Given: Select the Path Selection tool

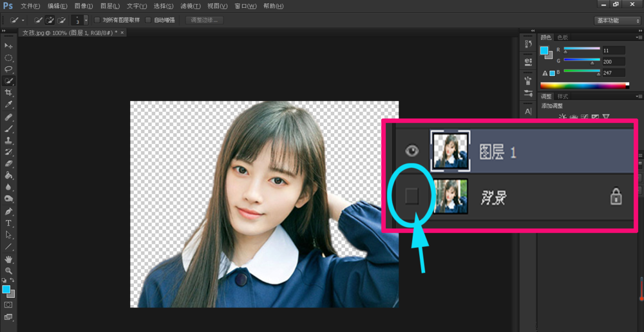Looking at the screenshot, I should [8, 235].
